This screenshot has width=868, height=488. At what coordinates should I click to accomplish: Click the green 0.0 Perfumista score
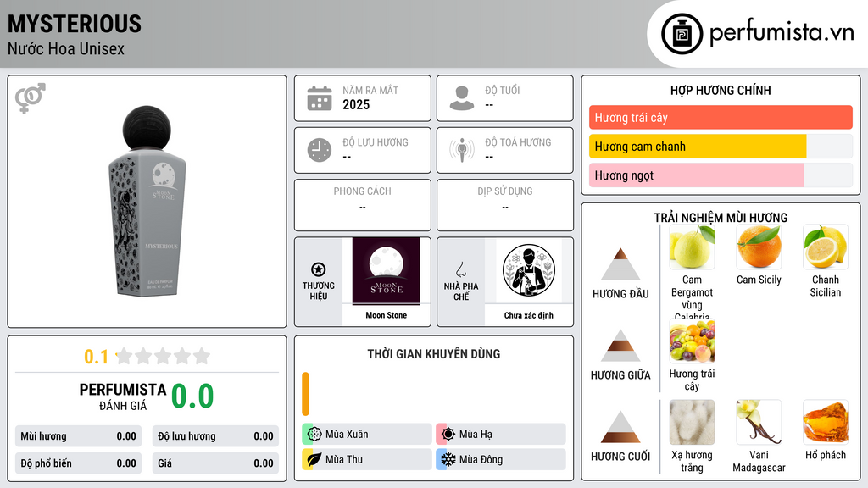pyautogui.click(x=192, y=396)
